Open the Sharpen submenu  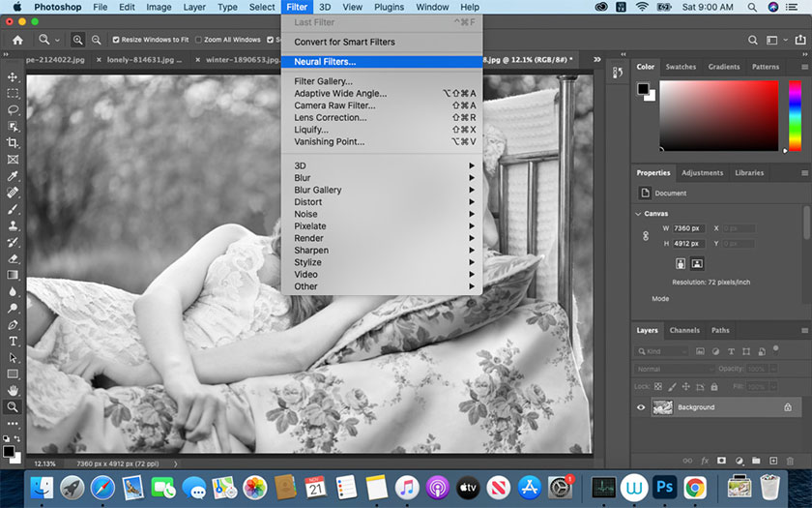[x=382, y=251]
